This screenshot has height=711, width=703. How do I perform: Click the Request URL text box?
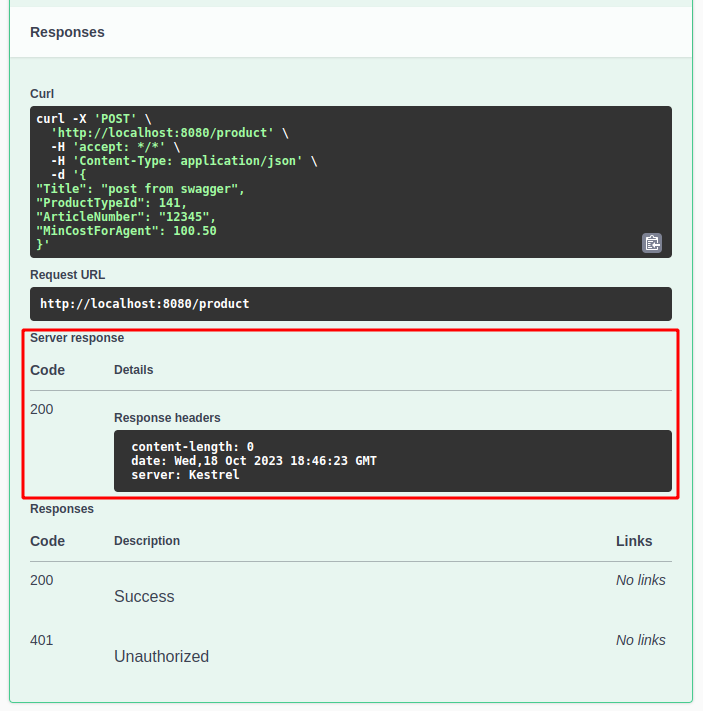[x=350, y=303]
